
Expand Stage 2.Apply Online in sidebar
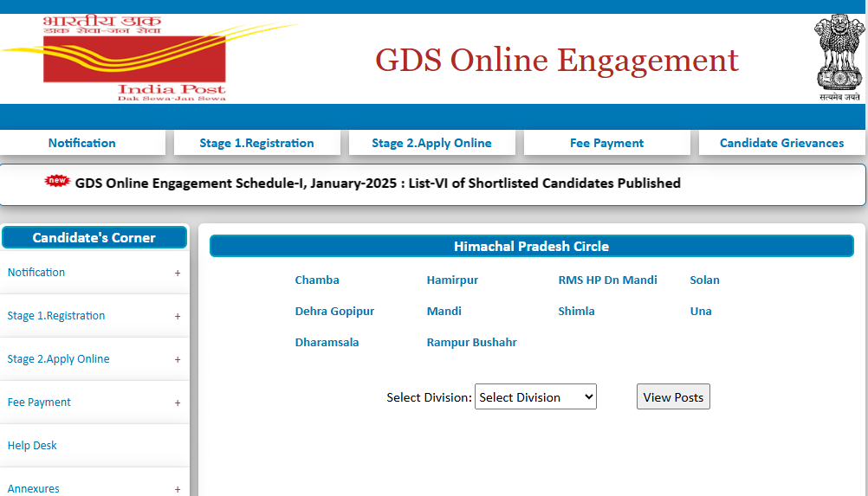[178, 359]
